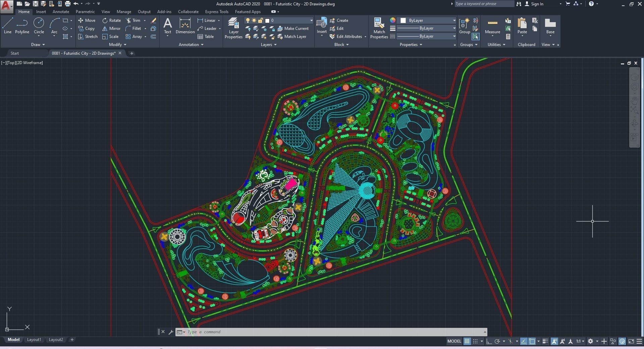Click the object color wheel icon

393,20
